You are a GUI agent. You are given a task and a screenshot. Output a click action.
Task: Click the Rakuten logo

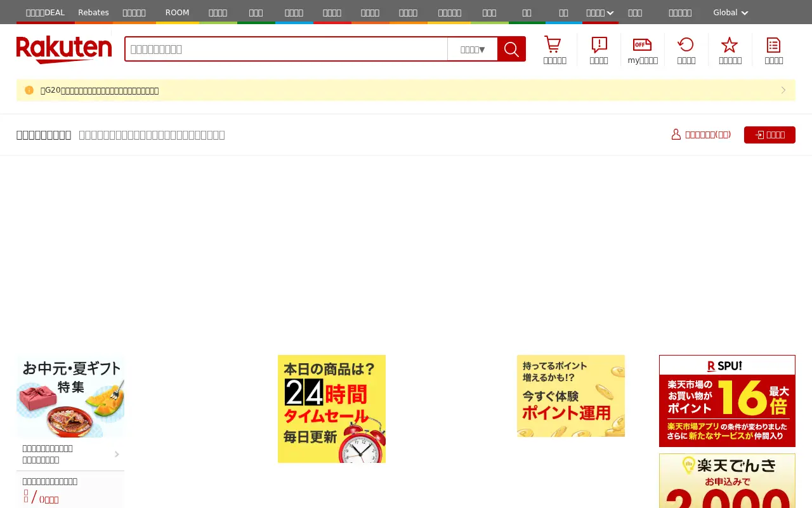coord(64,50)
